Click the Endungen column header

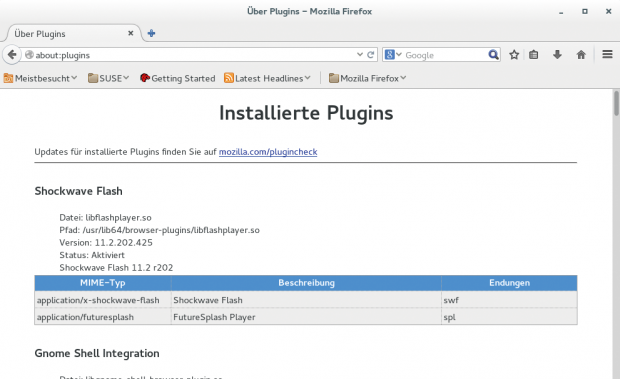click(509, 283)
